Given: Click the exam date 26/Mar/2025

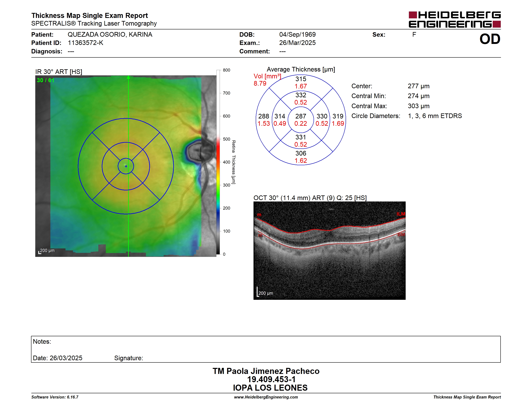Looking at the screenshot, I should (297, 43).
